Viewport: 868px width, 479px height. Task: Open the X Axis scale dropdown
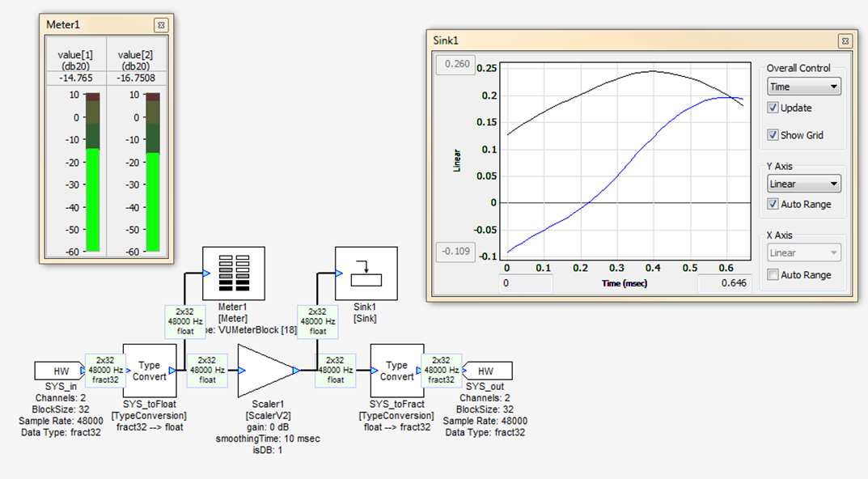pos(803,252)
